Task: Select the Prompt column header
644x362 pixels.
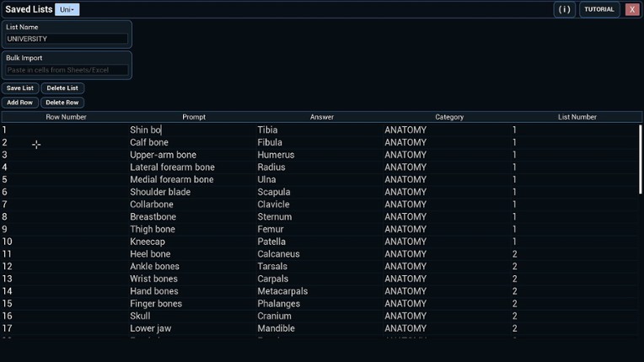Action: click(x=194, y=117)
